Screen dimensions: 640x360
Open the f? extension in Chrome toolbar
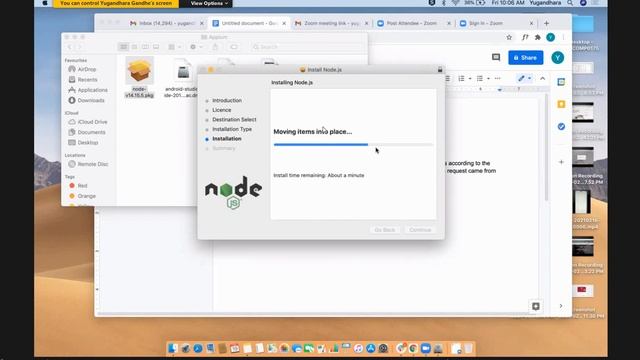(x=525, y=37)
